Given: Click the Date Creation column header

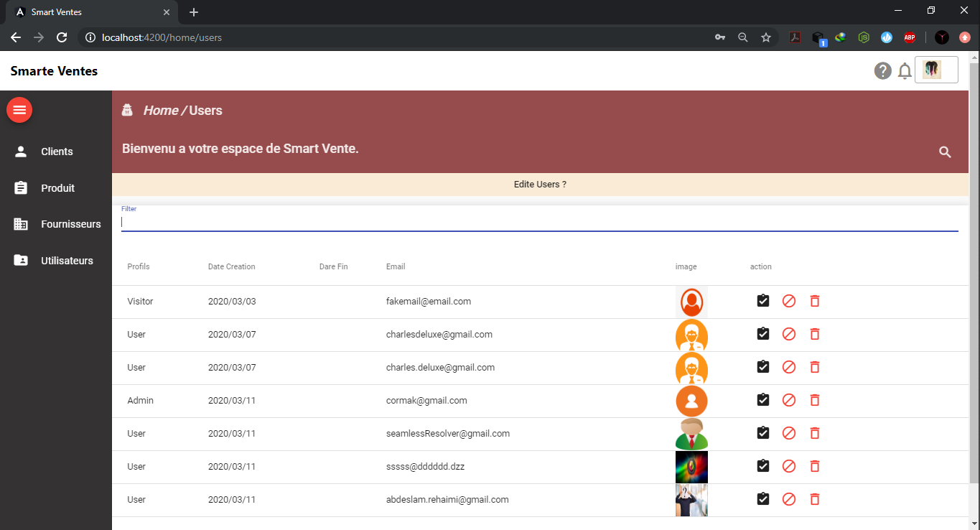Looking at the screenshot, I should (x=232, y=266).
